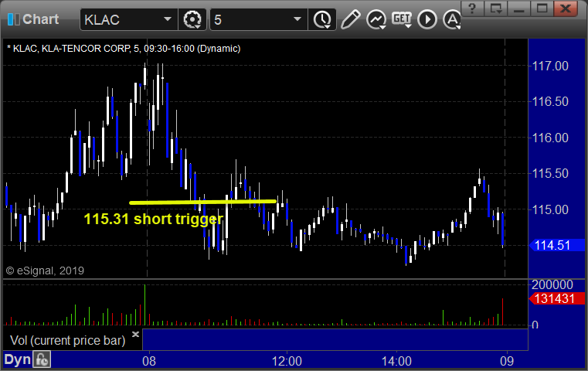Minimize the chart window
The height and width of the screenshot is (371, 588).
point(518,9)
